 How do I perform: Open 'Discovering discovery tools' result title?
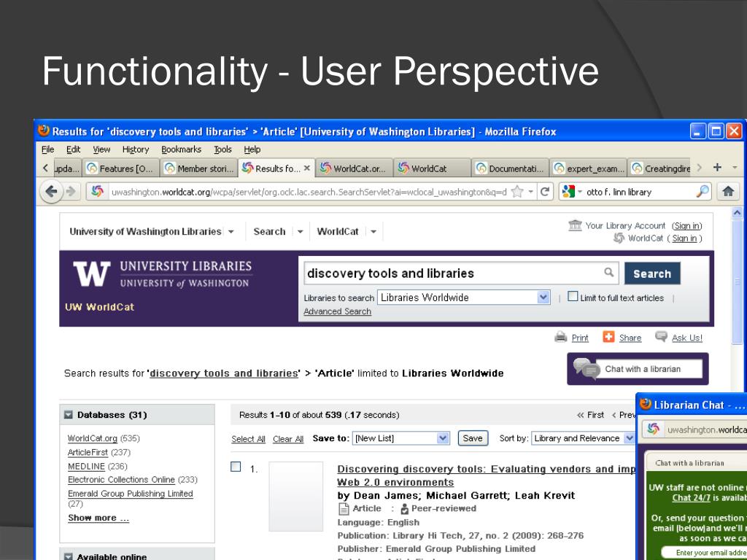pyautogui.click(x=486, y=475)
